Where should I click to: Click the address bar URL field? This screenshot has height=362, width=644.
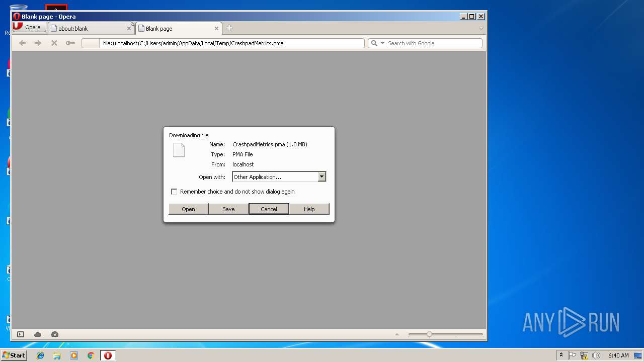pos(223,43)
